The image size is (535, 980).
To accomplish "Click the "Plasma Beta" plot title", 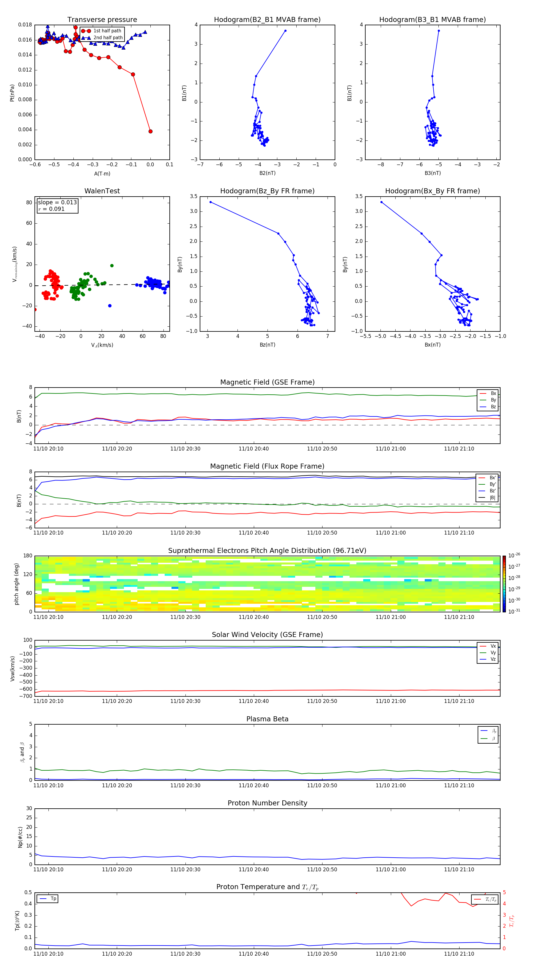I will pos(267,719).
